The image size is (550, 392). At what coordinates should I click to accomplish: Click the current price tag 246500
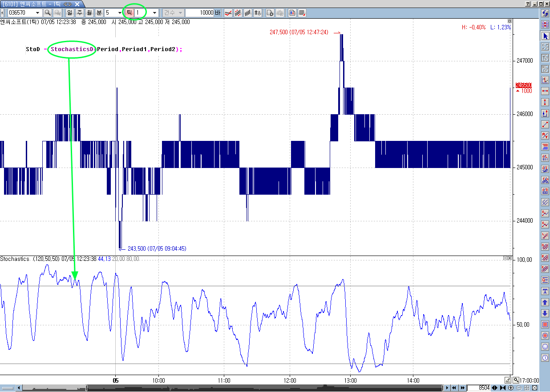tap(524, 85)
